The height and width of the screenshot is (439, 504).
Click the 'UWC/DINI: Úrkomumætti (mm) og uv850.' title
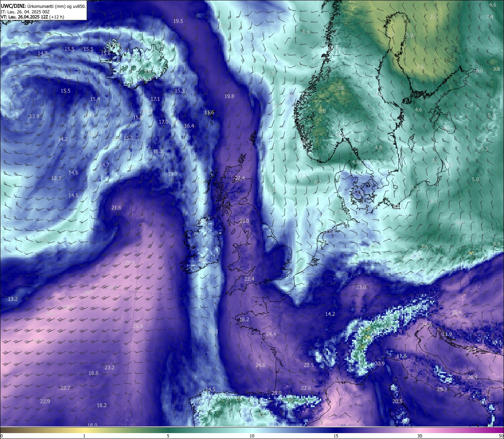tap(43, 6)
